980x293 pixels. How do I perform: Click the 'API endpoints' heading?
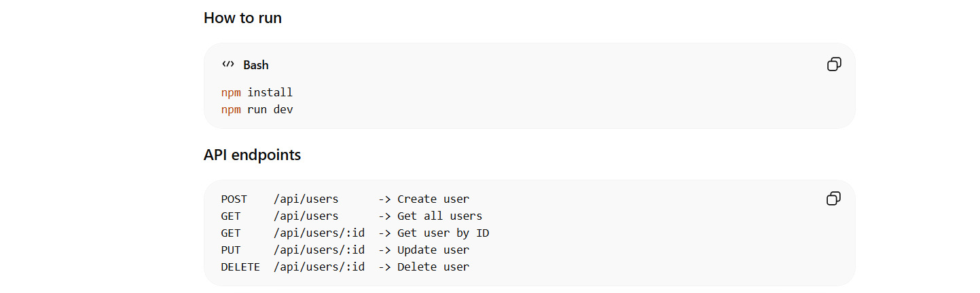point(252,155)
